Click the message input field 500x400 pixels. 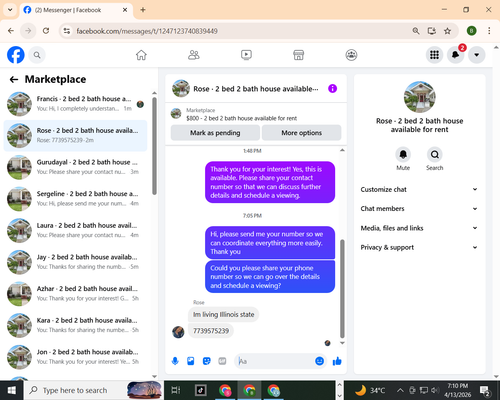[275, 361]
